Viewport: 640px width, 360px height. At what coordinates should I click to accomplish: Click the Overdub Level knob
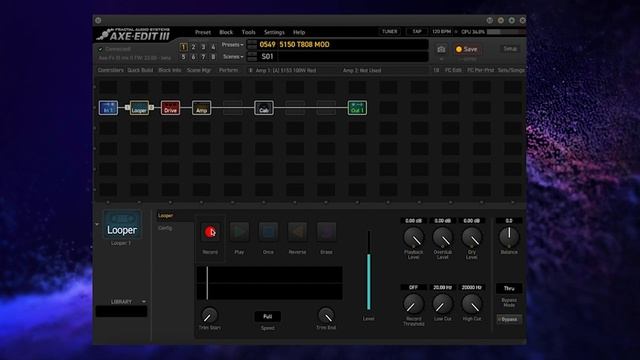(442, 238)
